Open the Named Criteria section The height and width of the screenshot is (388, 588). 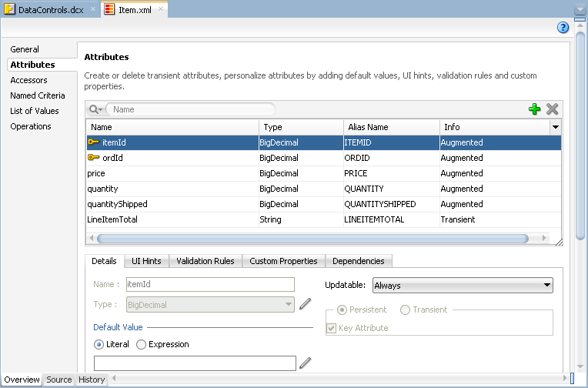pyautogui.click(x=38, y=95)
